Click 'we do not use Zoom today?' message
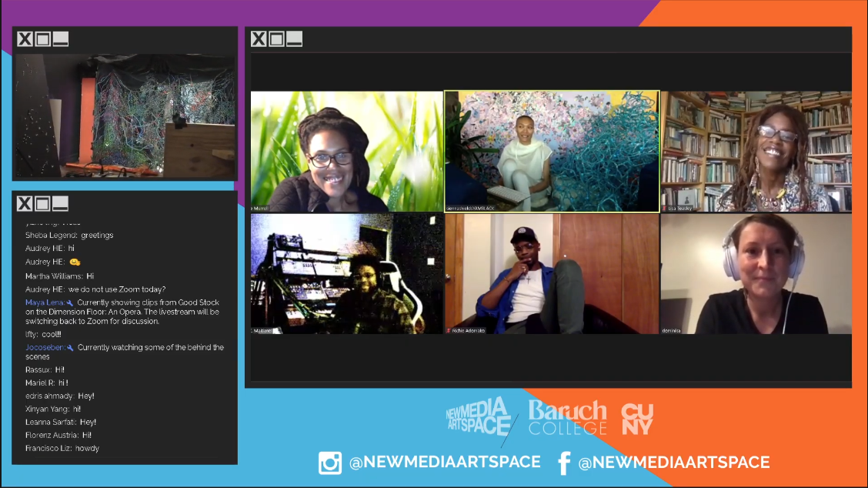This screenshot has height=488, width=868. tap(117, 289)
